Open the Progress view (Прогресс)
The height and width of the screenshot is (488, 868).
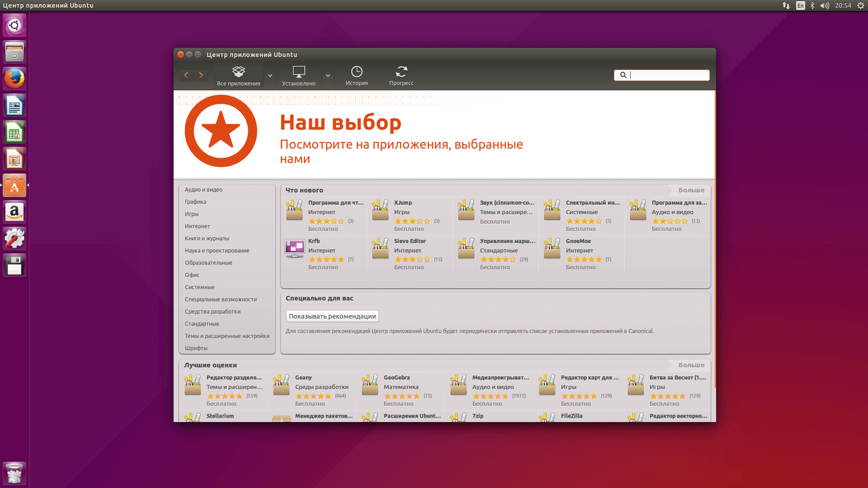click(x=401, y=75)
